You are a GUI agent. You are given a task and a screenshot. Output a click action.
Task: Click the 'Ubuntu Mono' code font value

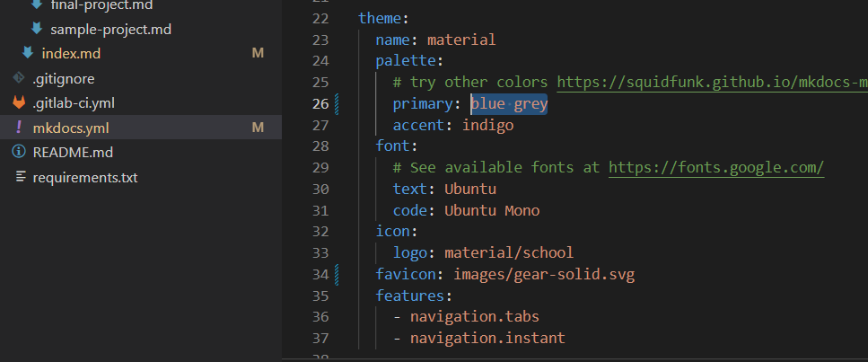[492, 211]
